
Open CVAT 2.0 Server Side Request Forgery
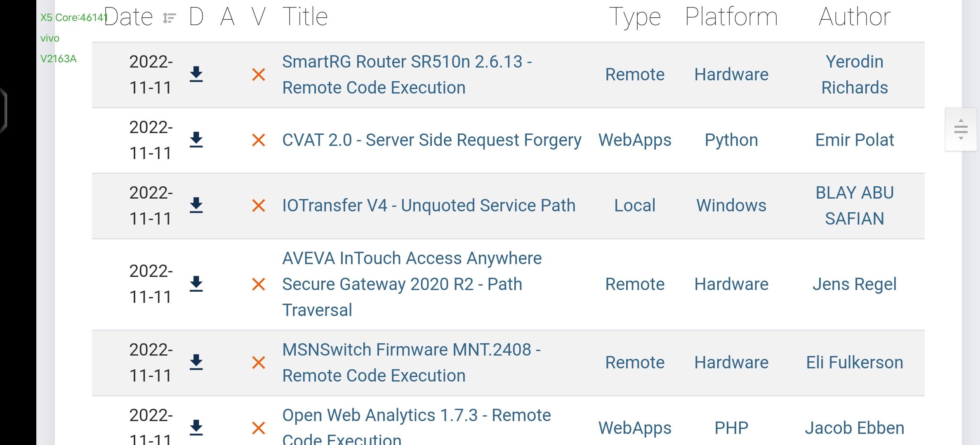pyautogui.click(x=431, y=140)
